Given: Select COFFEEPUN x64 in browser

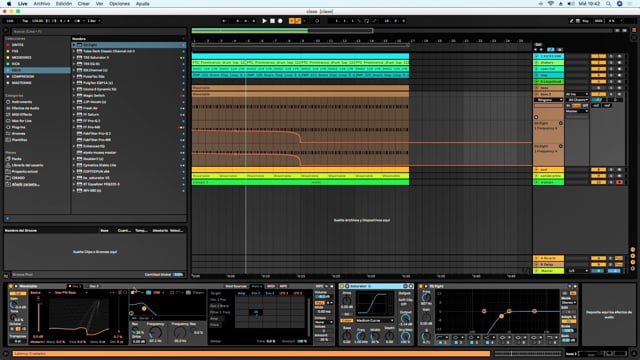Looking at the screenshot, I should coord(96,171).
